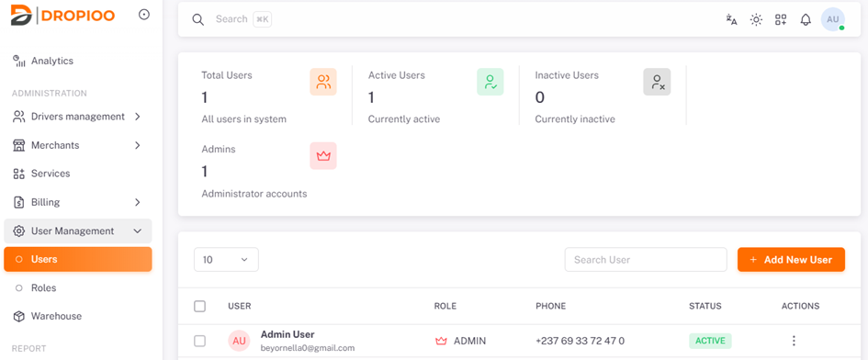Click ACTIONS column header

tap(800, 307)
